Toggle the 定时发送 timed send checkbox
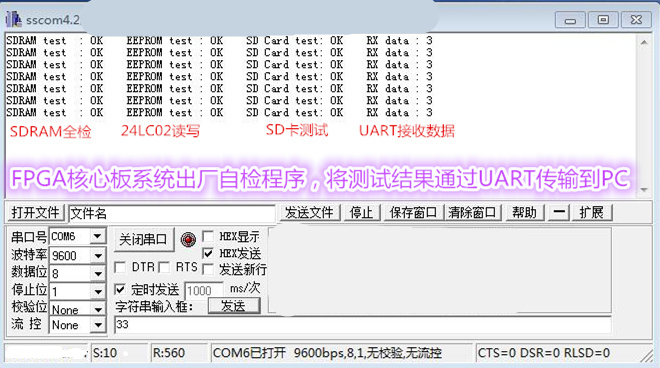This screenshot has width=660, height=368. tap(120, 289)
